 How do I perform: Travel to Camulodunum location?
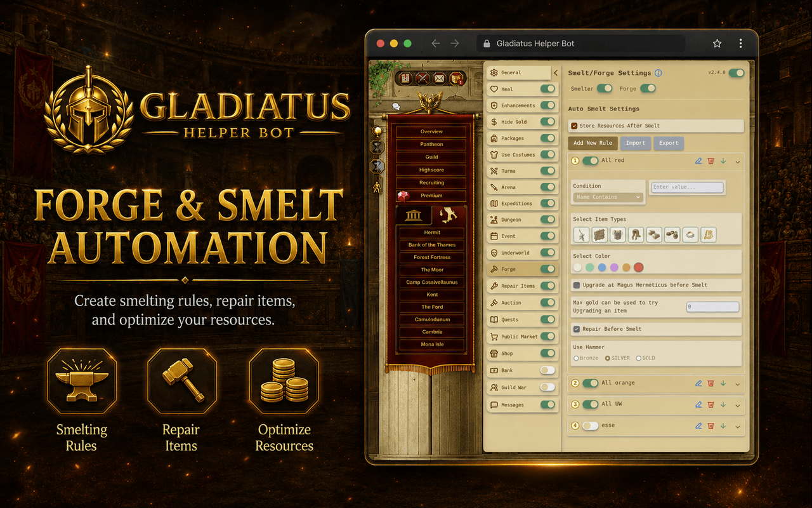click(432, 319)
